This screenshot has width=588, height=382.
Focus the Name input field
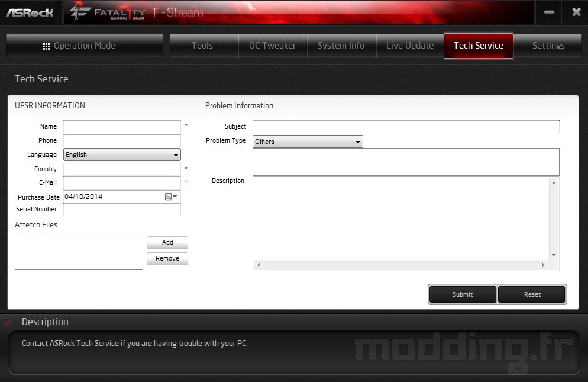pos(122,127)
